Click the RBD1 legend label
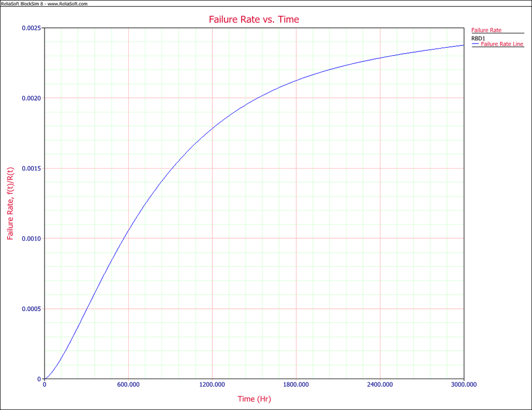This screenshot has height=410, width=532. pos(478,38)
